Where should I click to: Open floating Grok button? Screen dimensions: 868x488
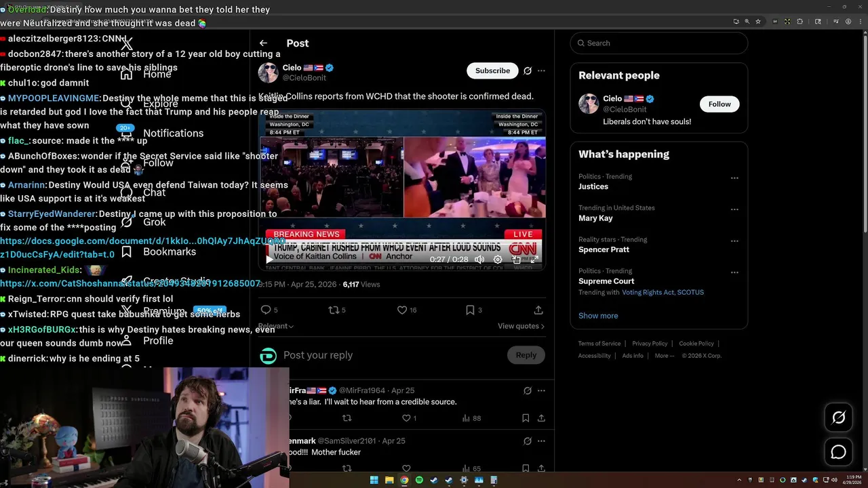click(x=839, y=418)
